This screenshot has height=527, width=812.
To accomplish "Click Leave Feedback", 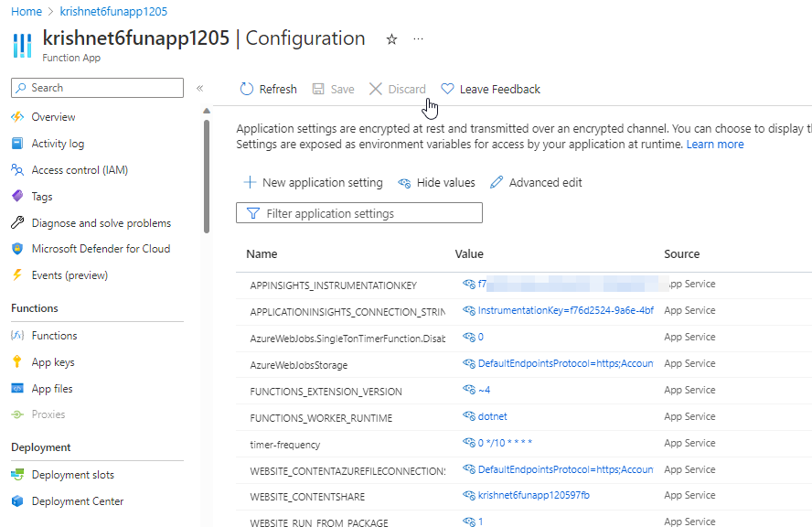I will point(490,89).
